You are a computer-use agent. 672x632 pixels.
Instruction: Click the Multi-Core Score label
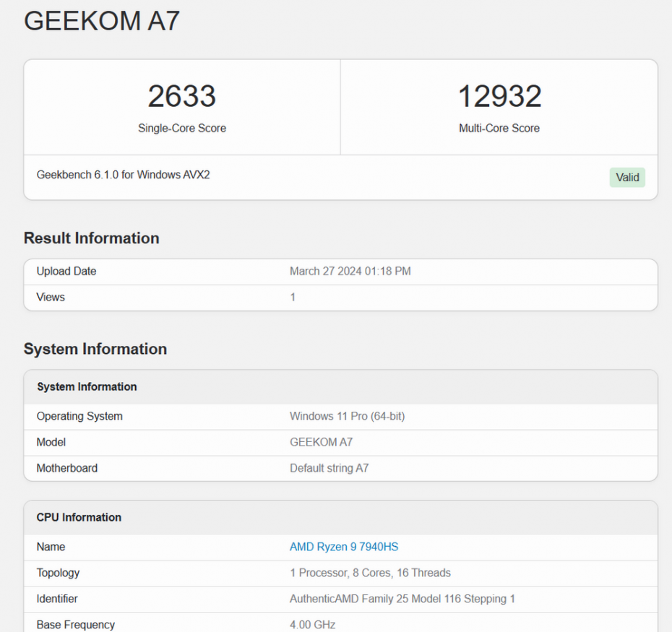pyautogui.click(x=499, y=129)
